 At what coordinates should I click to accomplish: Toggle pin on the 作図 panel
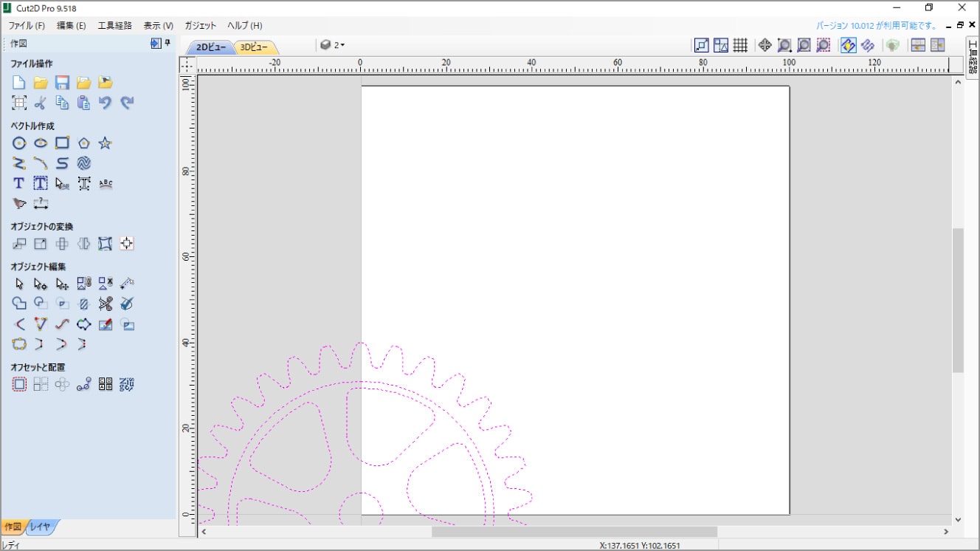point(168,44)
